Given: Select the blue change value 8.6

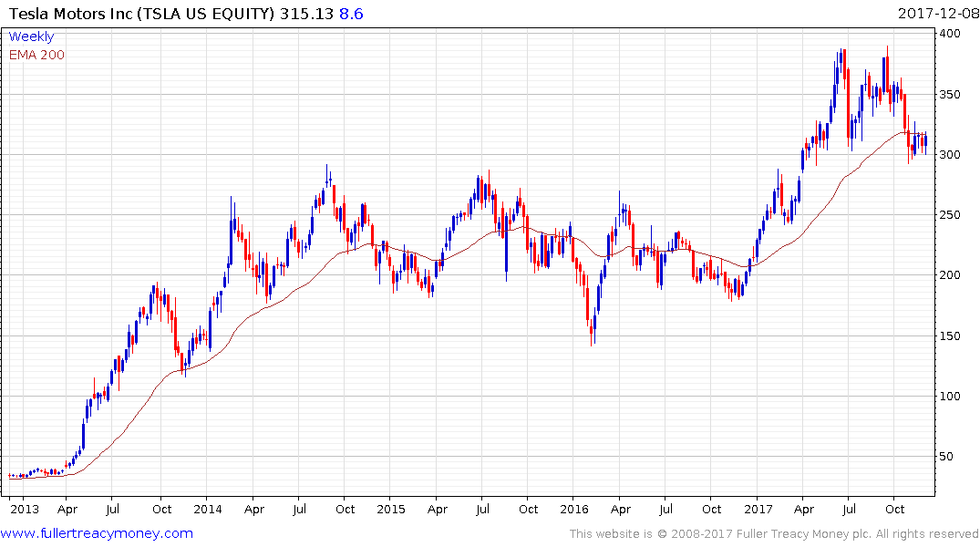Looking at the screenshot, I should tap(351, 14).
